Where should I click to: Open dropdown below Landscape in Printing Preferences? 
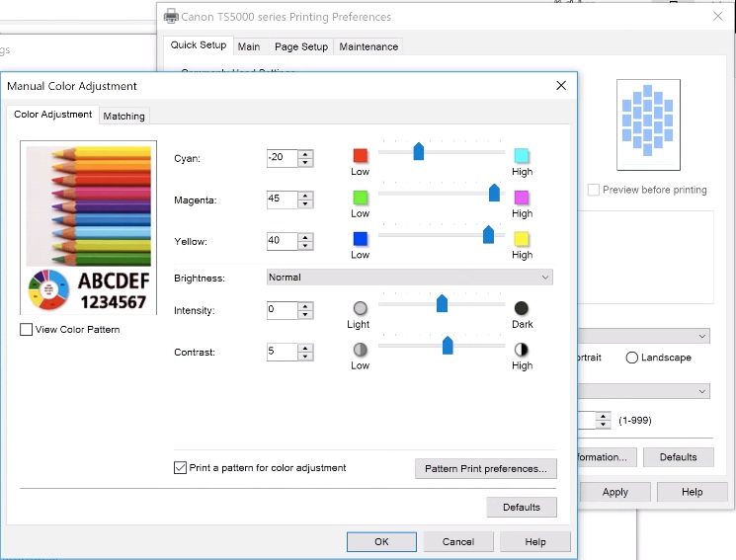[644, 391]
